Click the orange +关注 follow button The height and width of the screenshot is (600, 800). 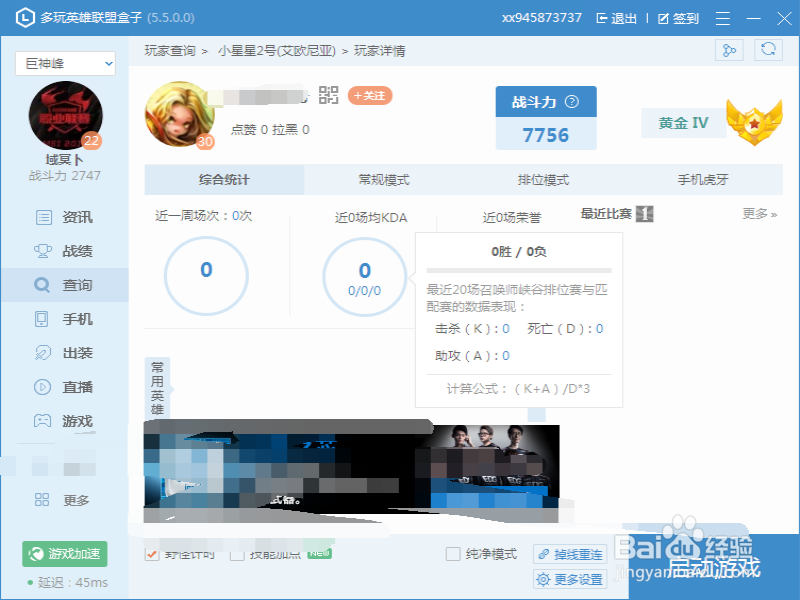[370, 95]
